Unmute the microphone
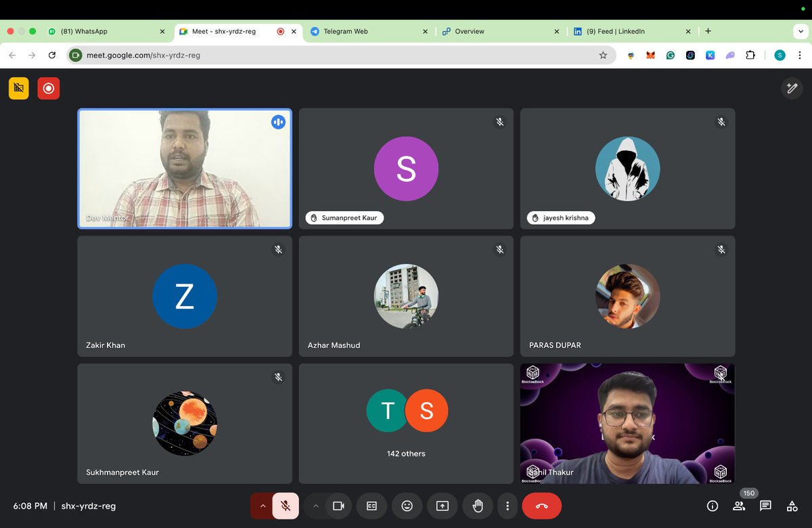The height and width of the screenshot is (528, 812). coord(285,506)
